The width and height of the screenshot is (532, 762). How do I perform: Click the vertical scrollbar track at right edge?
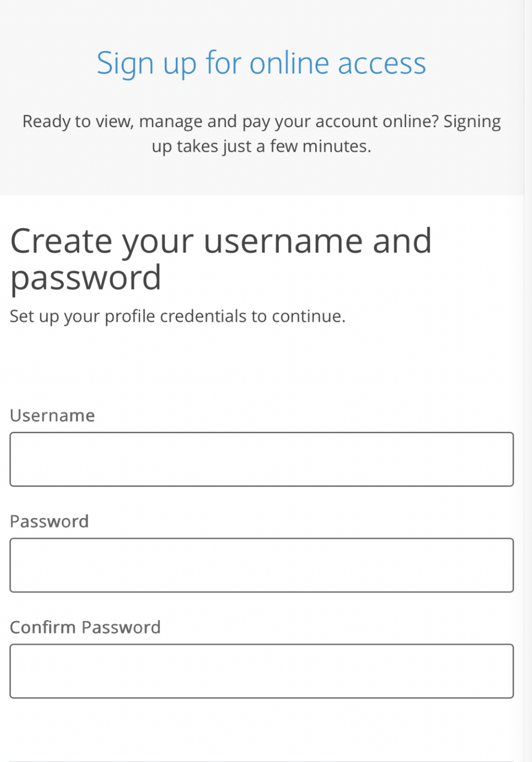point(528,381)
